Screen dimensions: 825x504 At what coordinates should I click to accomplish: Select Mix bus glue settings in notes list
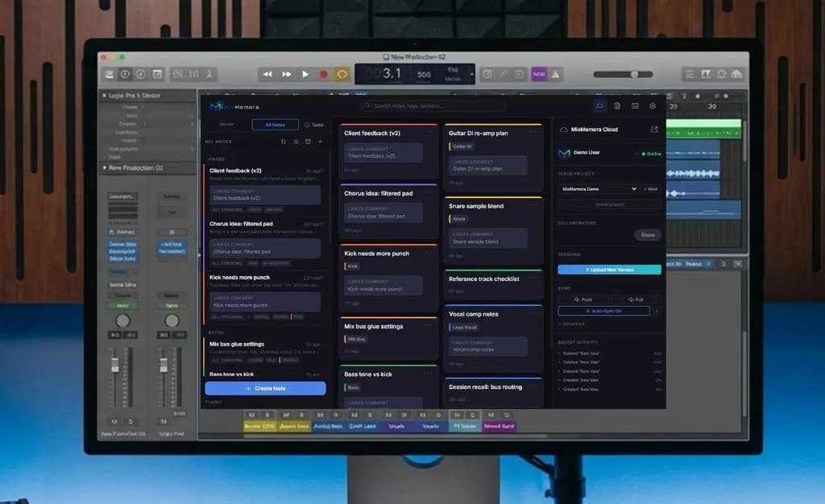click(x=264, y=352)
